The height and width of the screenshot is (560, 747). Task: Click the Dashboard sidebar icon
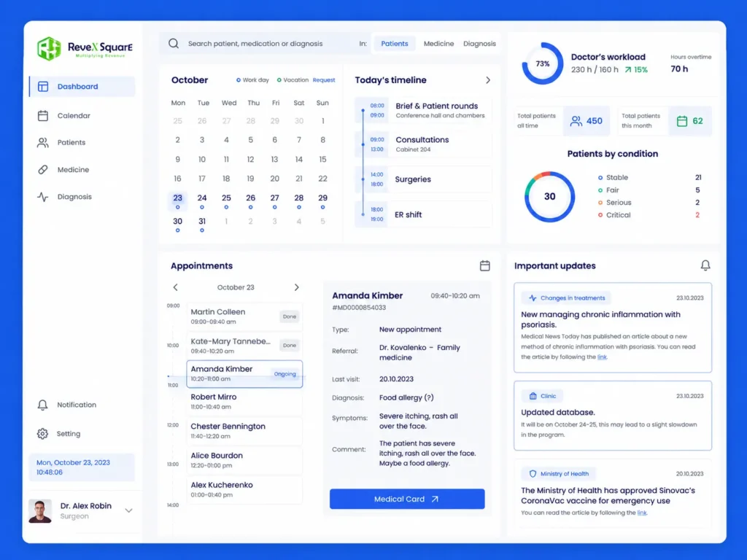43,86
